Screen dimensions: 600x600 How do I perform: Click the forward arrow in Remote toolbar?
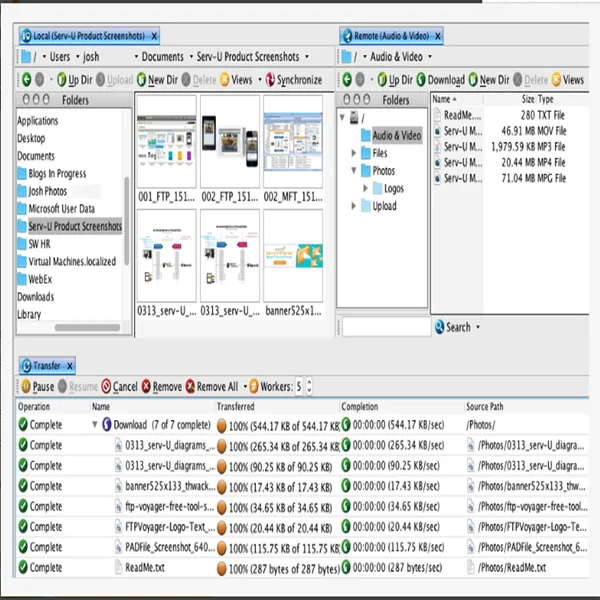360,80
